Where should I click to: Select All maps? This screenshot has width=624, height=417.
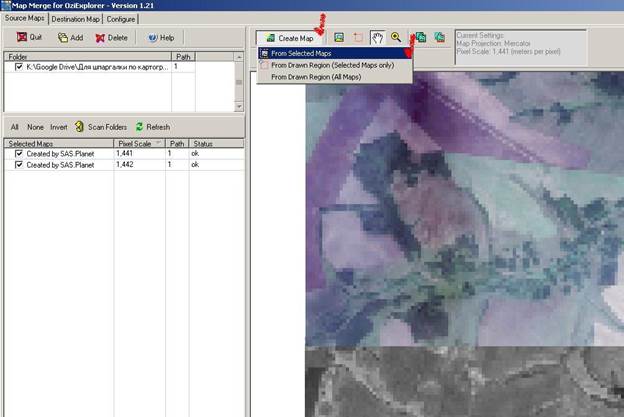click(15, 127)
